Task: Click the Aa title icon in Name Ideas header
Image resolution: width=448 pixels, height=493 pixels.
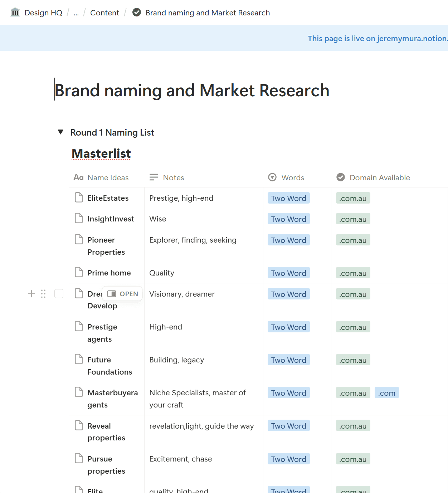Action: (78, 177)
